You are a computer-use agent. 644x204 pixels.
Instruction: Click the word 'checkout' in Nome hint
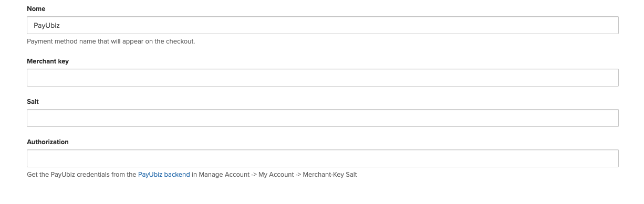tap(180, 41)
